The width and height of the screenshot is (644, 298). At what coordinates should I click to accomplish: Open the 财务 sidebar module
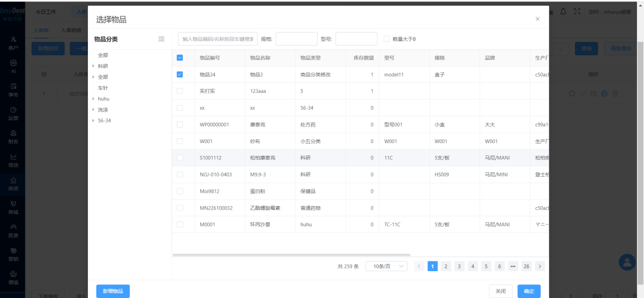click(x=13, y=137)
